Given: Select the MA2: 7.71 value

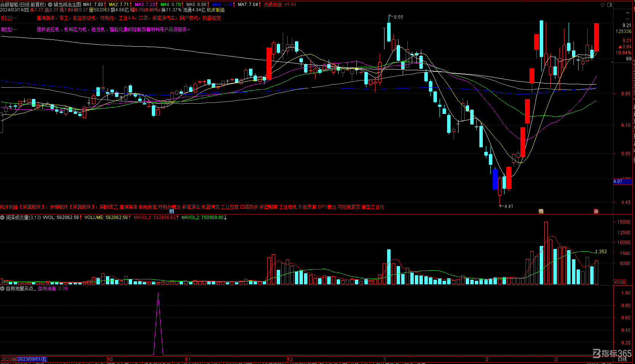Looking at the screenshot, I should coord(119,5).
